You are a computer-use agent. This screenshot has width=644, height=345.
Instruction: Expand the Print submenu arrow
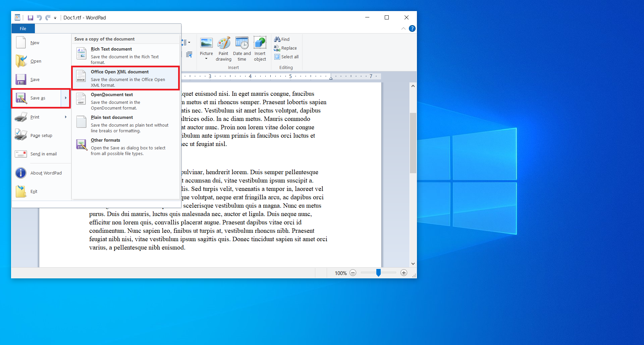tap(66, 117)
